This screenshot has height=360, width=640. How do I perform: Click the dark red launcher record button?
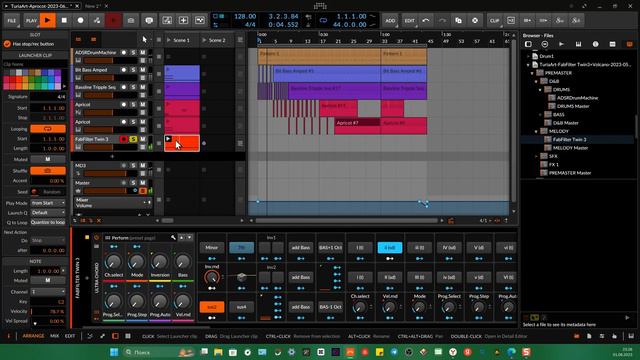pyautogui.click(x=113, y=20)
